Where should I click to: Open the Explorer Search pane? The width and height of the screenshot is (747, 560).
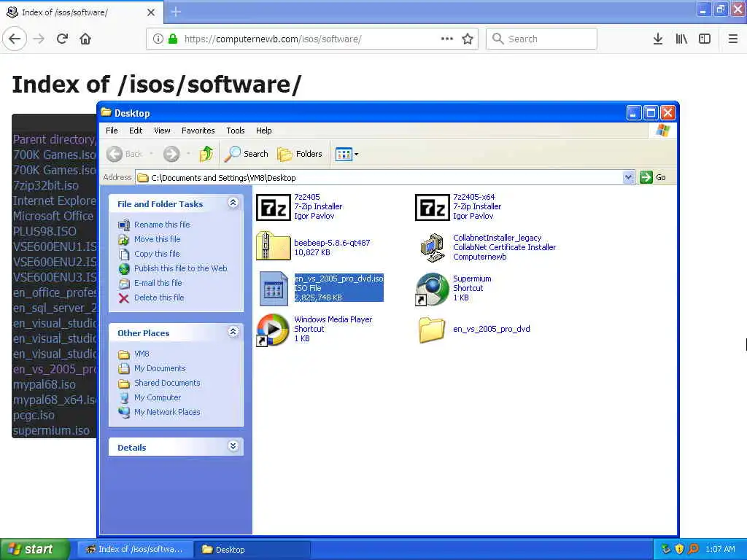point(247,154)
